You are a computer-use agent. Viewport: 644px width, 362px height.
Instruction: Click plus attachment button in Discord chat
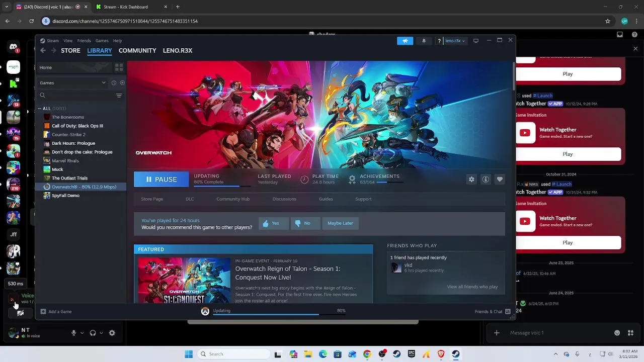click(497, 333)
